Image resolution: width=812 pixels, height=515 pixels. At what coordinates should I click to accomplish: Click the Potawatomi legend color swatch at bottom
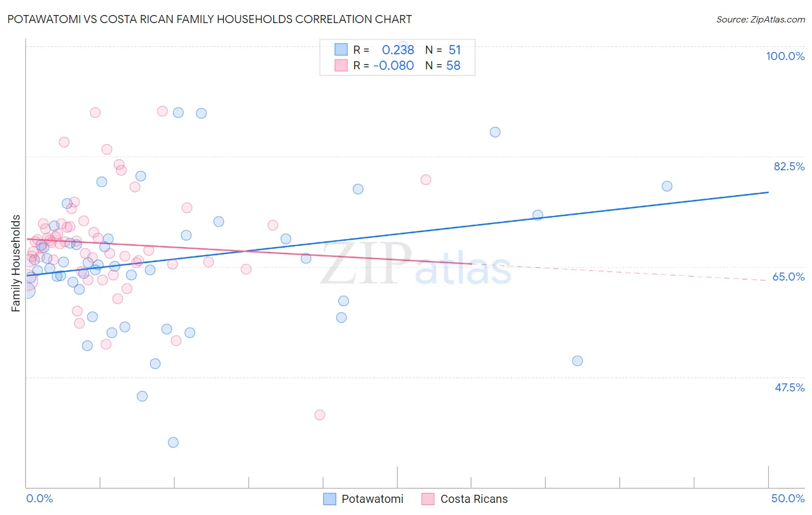(x=329, y=499)
